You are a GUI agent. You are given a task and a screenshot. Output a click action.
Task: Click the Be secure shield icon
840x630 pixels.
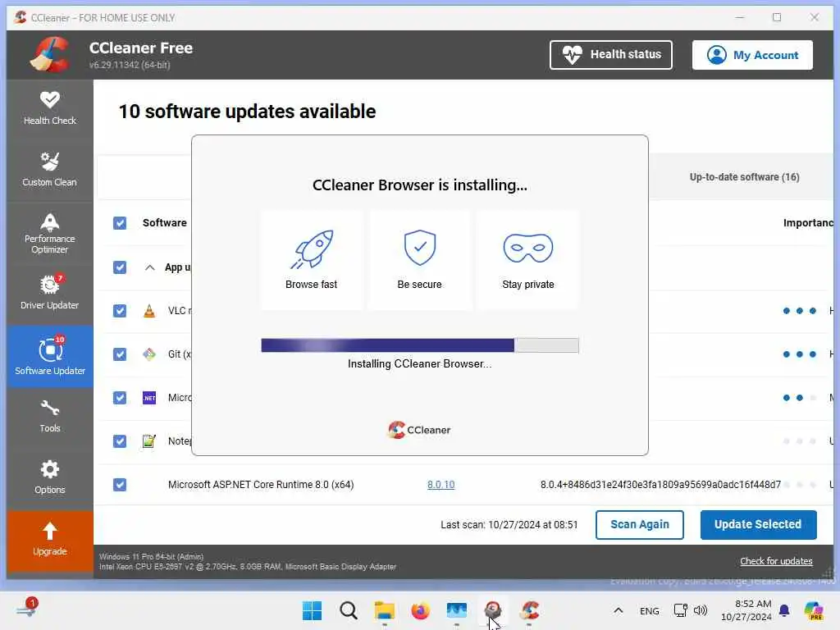point(419,248)
